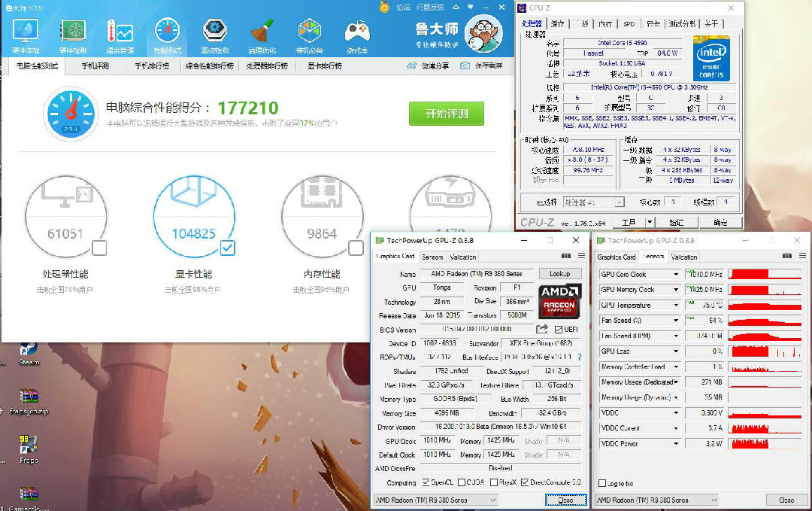812x511 pixels.
Task: Open SPD tab in CPU-Z
Action: click(x=629, y=24)
